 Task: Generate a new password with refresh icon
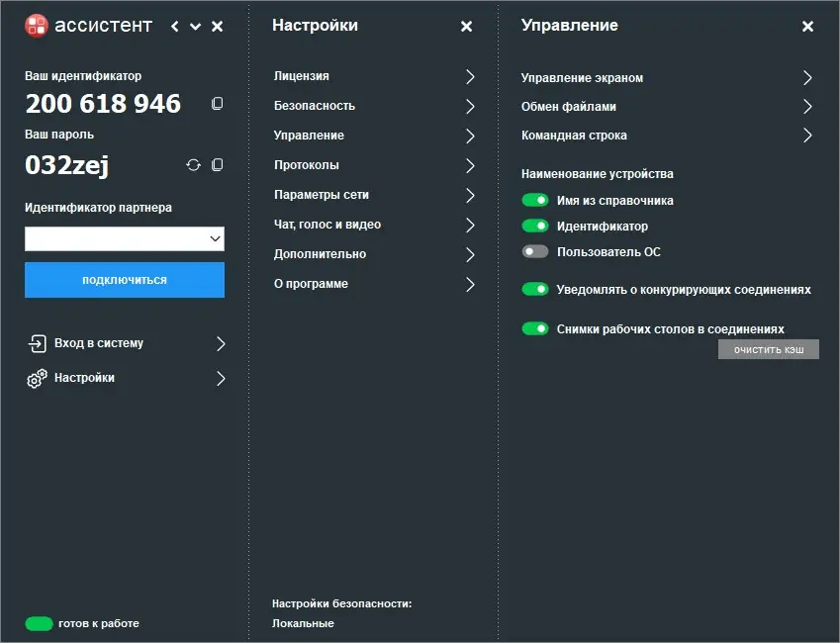[x=193, y=165]
